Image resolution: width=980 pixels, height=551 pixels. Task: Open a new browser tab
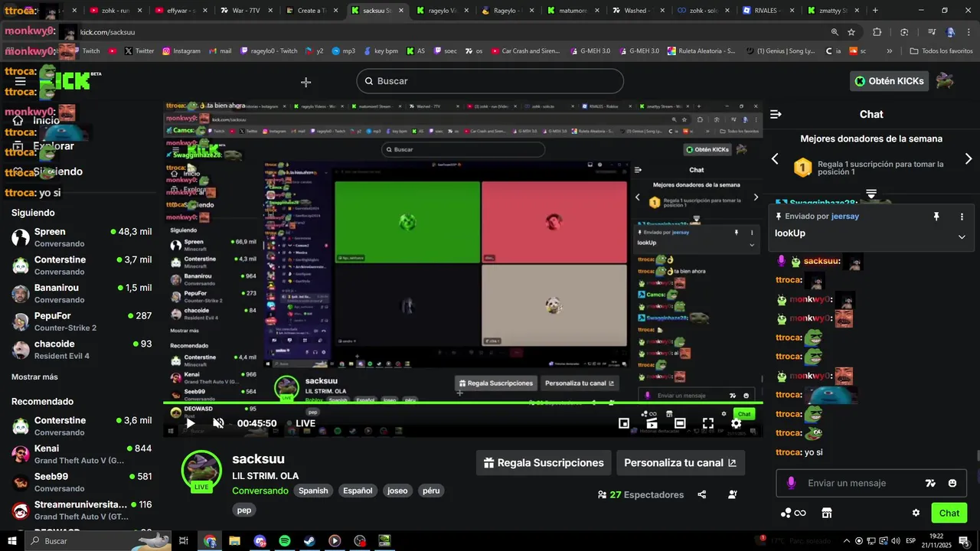click(875, 11)
